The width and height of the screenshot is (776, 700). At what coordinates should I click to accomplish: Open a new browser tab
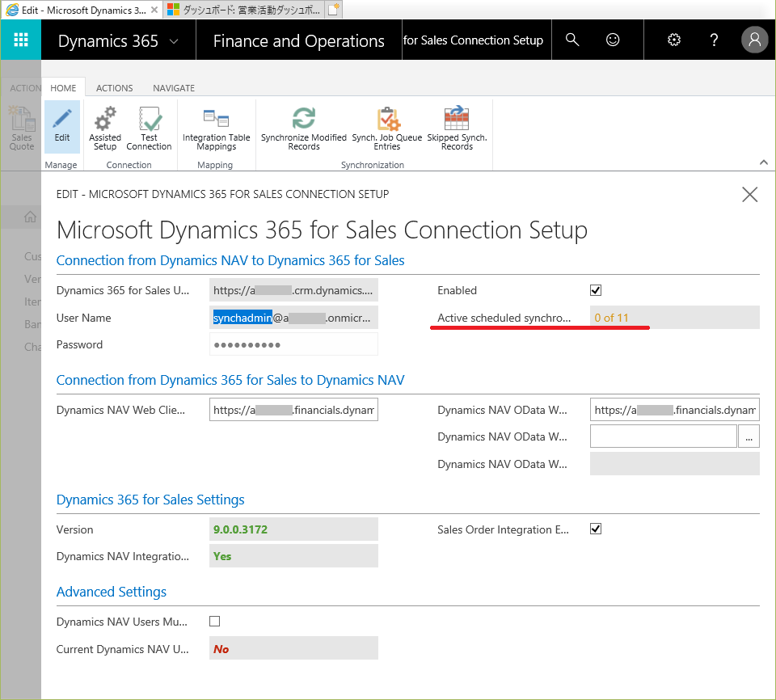click(x=334, y=10)
